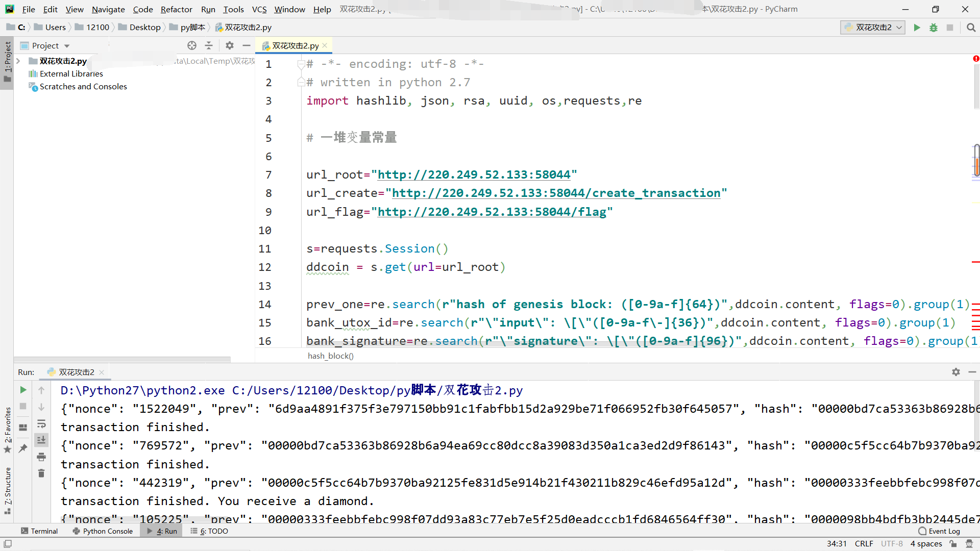The image size is (980, 551).
Task: Toggle scroll to end in Run console
Action: click(x=41, y=440)
